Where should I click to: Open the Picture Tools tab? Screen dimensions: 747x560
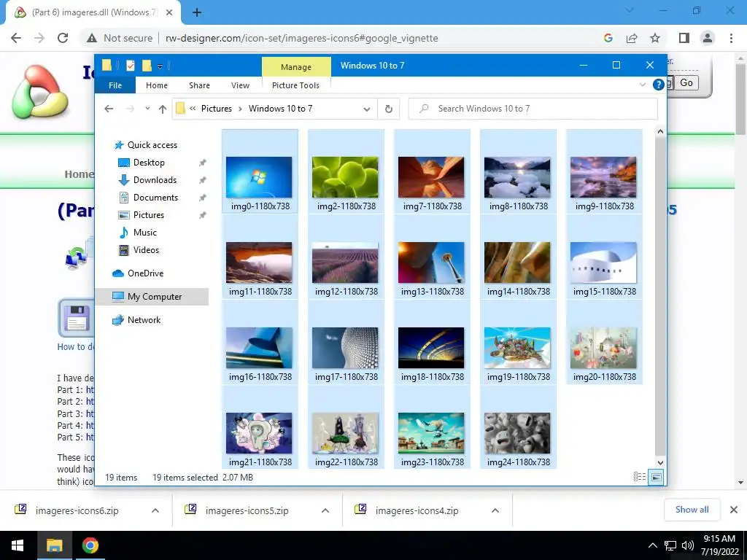click(295, 85)
